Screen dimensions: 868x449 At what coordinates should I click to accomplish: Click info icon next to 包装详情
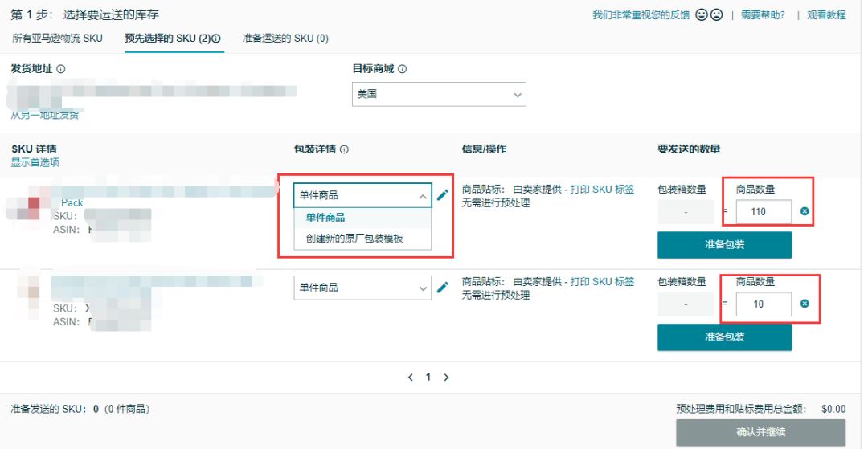(x=344, y=149)
